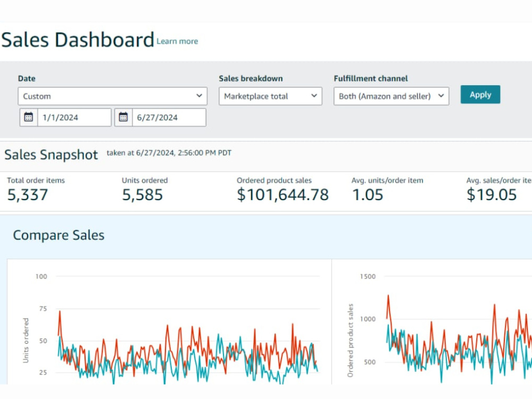Click the Units ordered chart axis label
Viewport: 532px width, 399px height.
pyautogui.click(x=26, y=340)
